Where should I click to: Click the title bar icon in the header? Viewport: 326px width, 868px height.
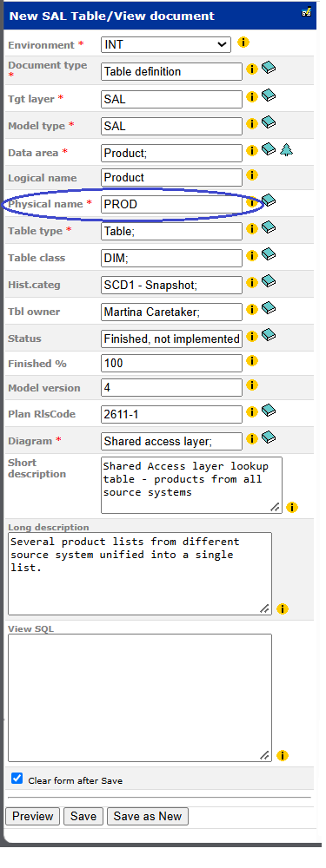pyautogui.click(x=307, y=11)
